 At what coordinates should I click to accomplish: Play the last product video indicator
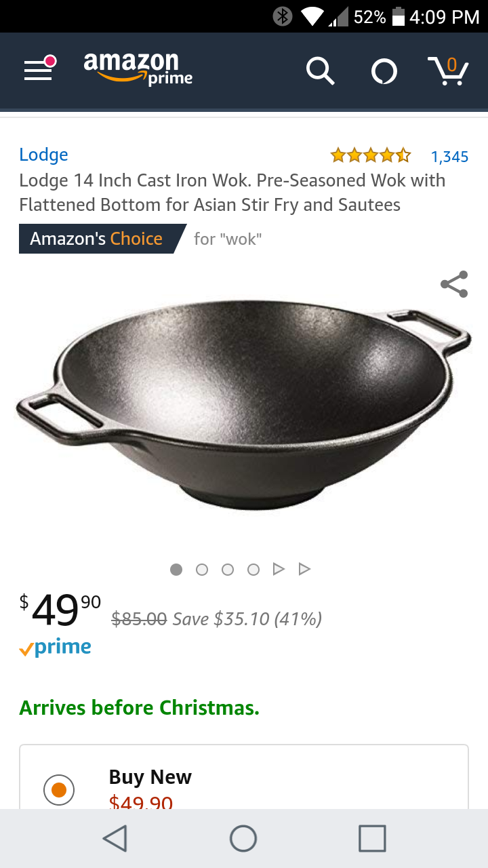coord(304,569)
